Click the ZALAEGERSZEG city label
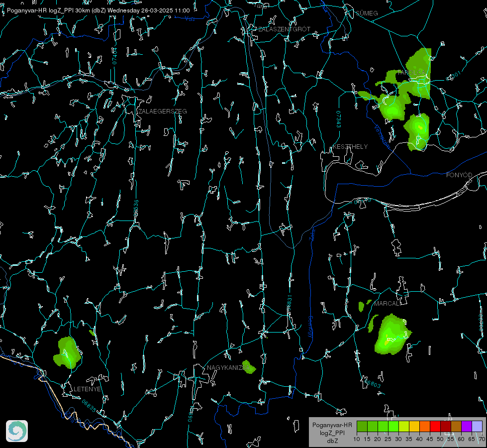487x448 pixels. pyautogui.click(x=163, y=112)
